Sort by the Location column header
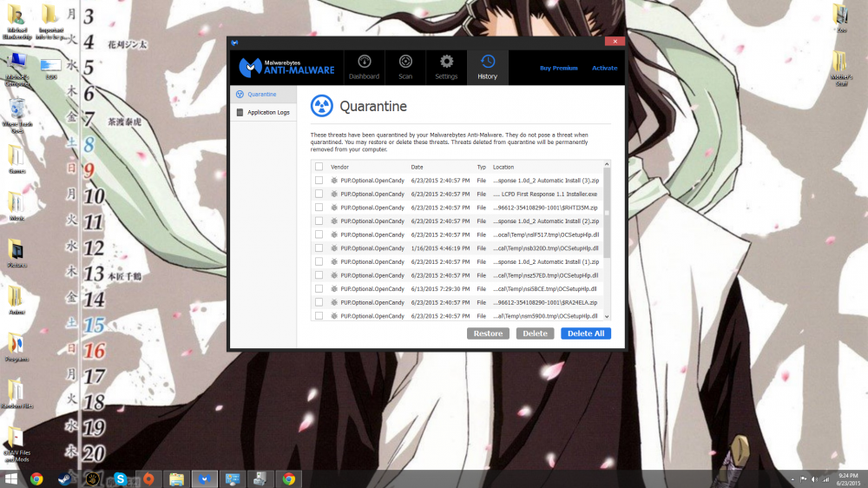The image size is (868, 488). tap(503, 167)
